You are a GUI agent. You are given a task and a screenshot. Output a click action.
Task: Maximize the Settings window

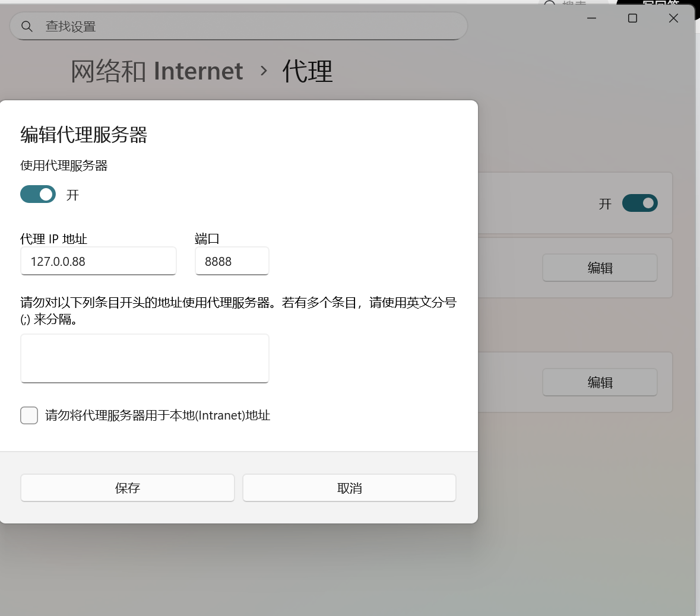[x=632, y=18]
